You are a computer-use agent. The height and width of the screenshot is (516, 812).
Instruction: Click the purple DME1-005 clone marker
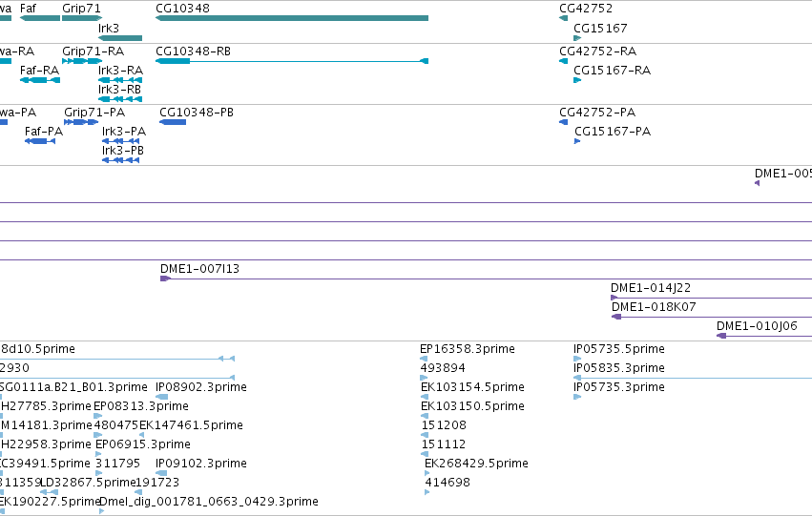click(x=757, y=183)
